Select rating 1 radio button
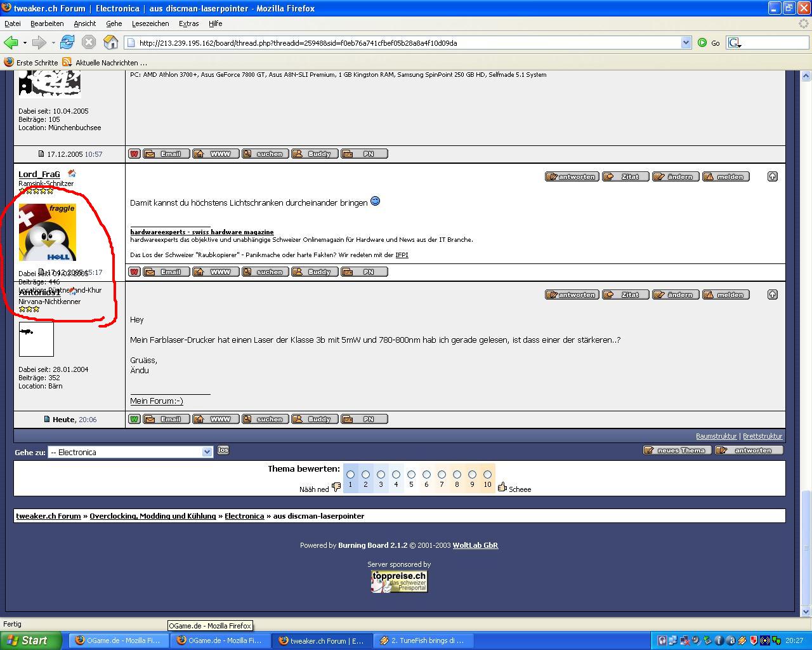 click(x=350, y=474)
